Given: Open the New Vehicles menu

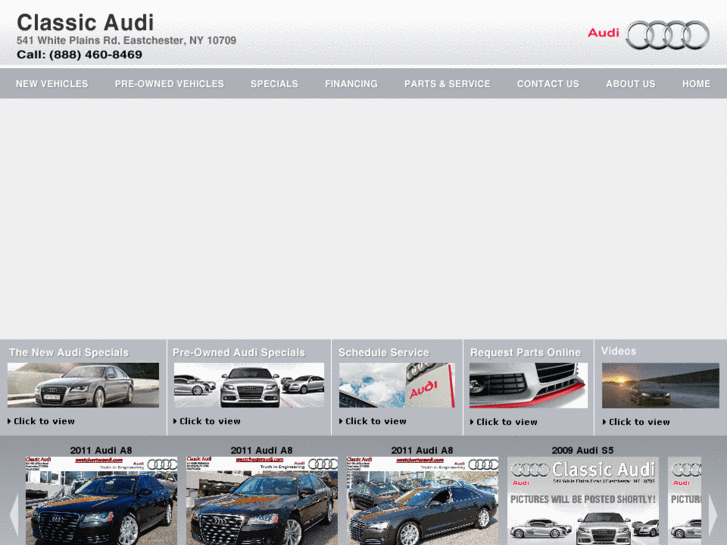Looking at the screenshot, I should [x=51, y=84].
